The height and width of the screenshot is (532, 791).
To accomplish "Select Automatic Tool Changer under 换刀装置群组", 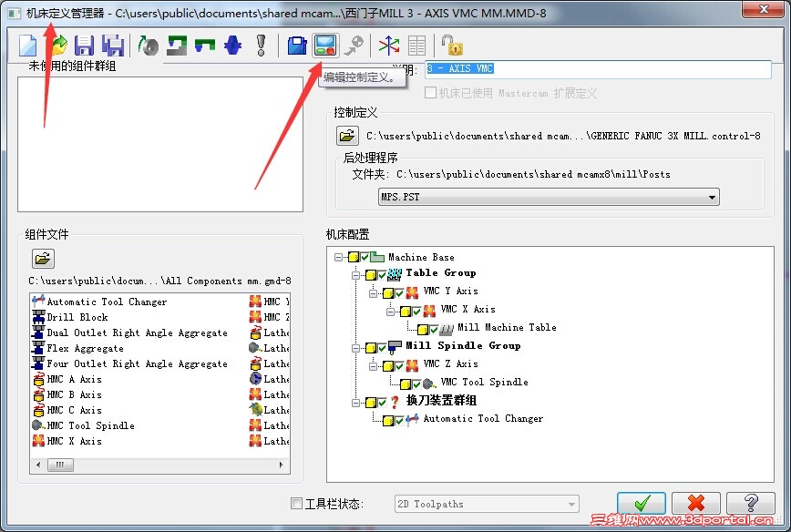I will click(483, 418).
